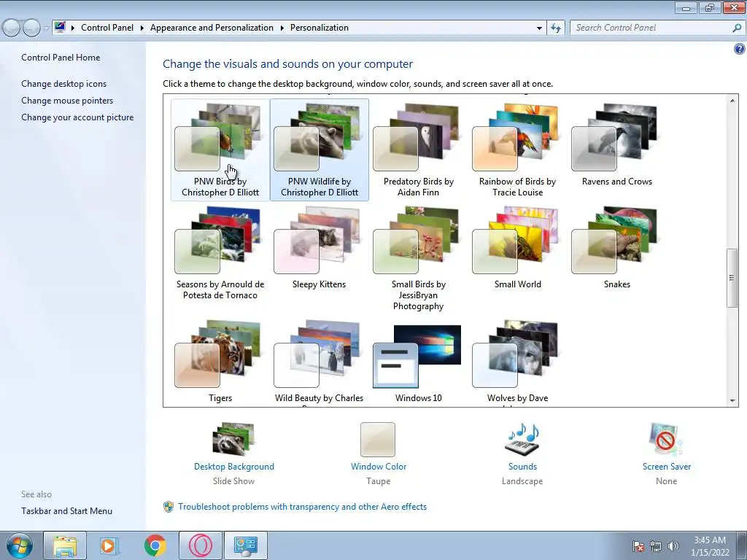Click the control panel icon in address bar
The image size is (747, 560).
[60, 27]
